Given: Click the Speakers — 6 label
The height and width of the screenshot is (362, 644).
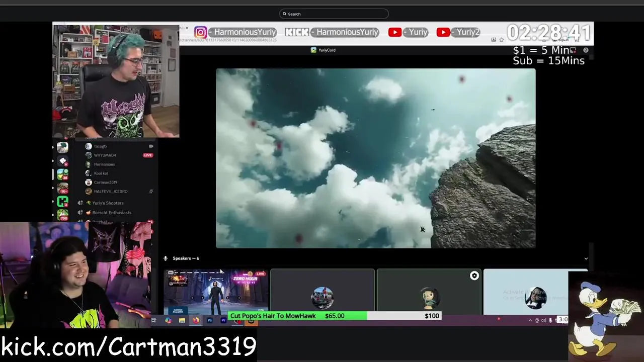Looking at the screenshot, I should click(186, 258).
